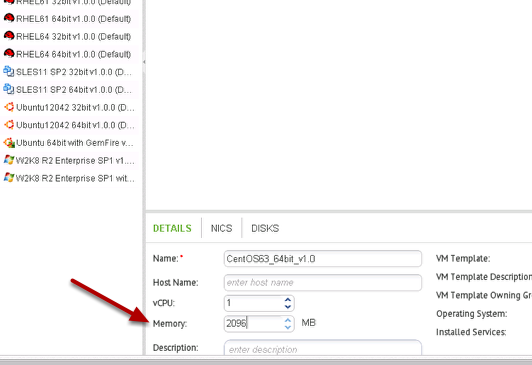Image resolution: width=532 pixels, height=365 pixels.
Task: Click the SLES11 SP2 64bit template icon
Action: click(x=9, y=89)
